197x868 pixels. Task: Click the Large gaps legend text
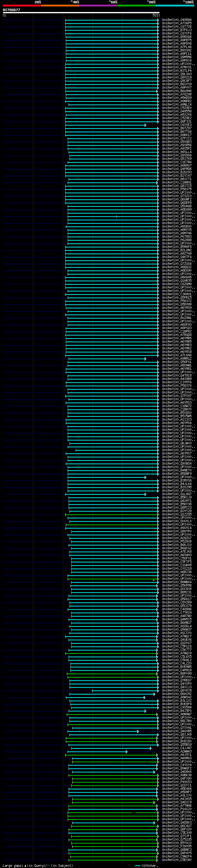point(38,865)
